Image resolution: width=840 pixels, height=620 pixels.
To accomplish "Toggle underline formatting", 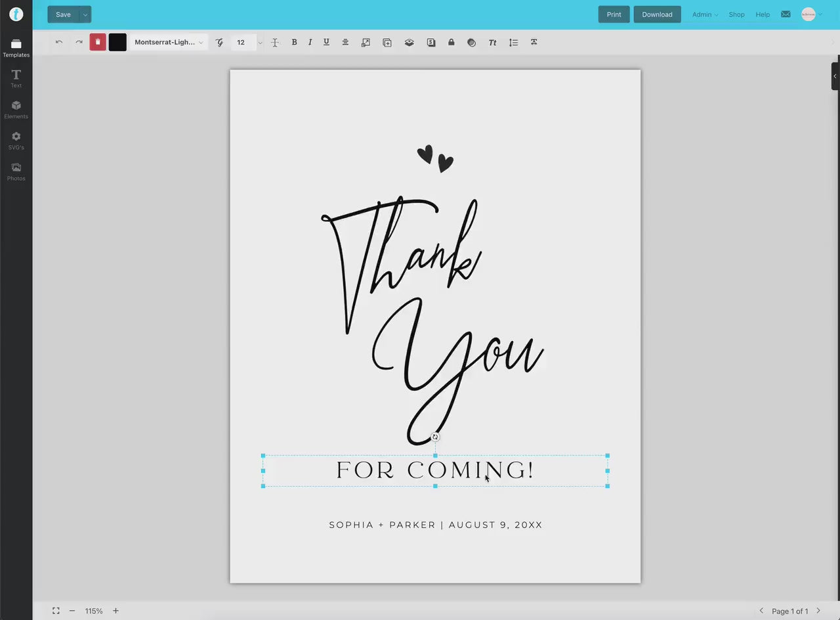I will point(326,42).
